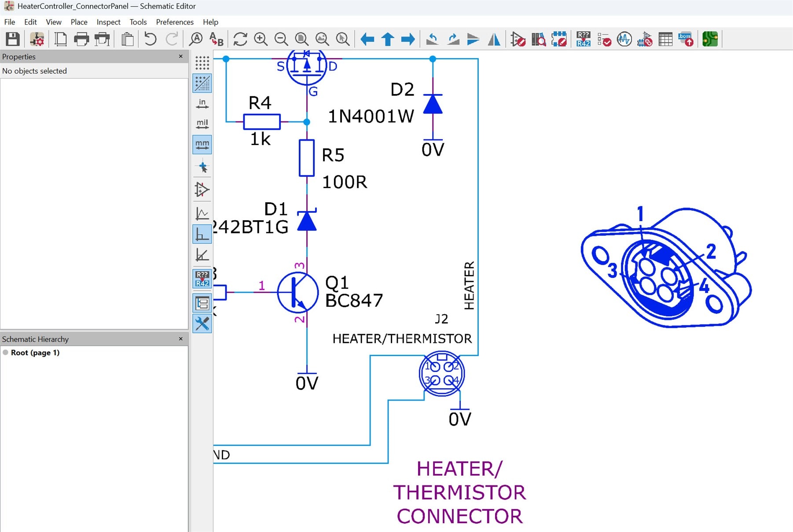Select Root (page 1) in hierarchy
The height and width of the screenshot is (532, 793).
click(35, 353)
